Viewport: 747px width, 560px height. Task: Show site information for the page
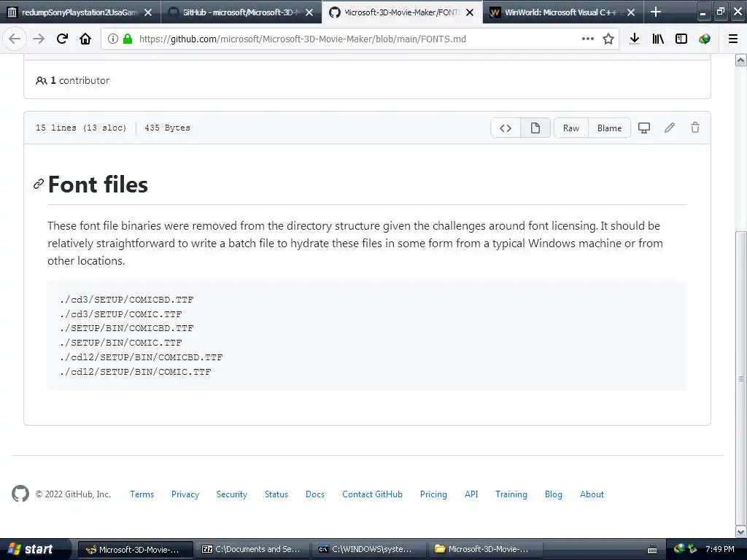113,39
